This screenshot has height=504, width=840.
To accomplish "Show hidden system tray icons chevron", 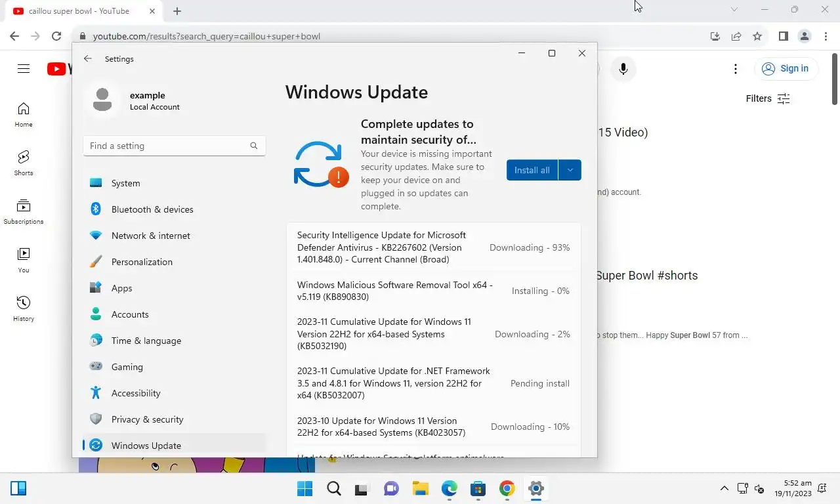I will click(x=724, y=488).
